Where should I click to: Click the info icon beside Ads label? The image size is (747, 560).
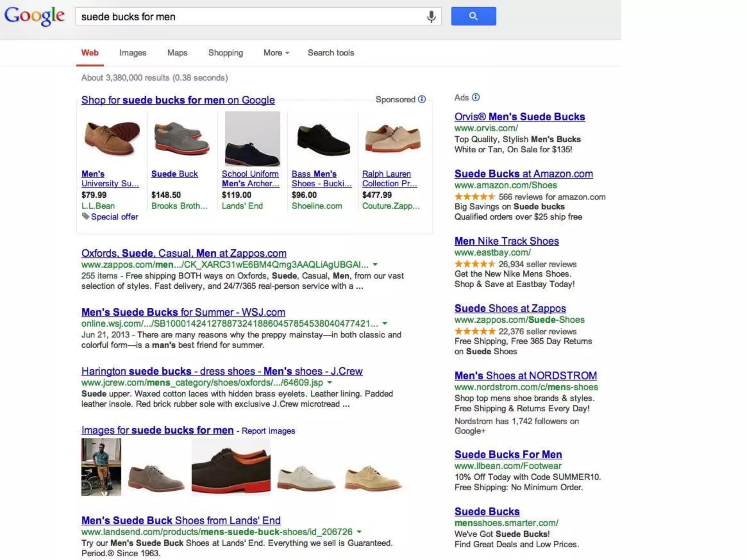click(476, 97)
